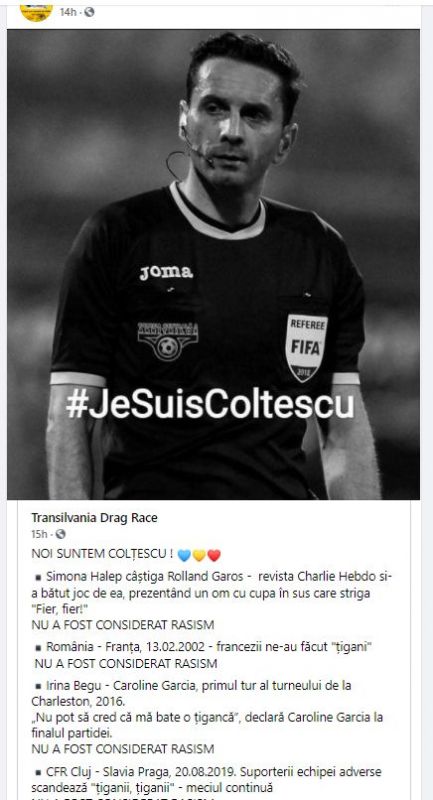Open the 15h shared post timestamp

[39, 534]
